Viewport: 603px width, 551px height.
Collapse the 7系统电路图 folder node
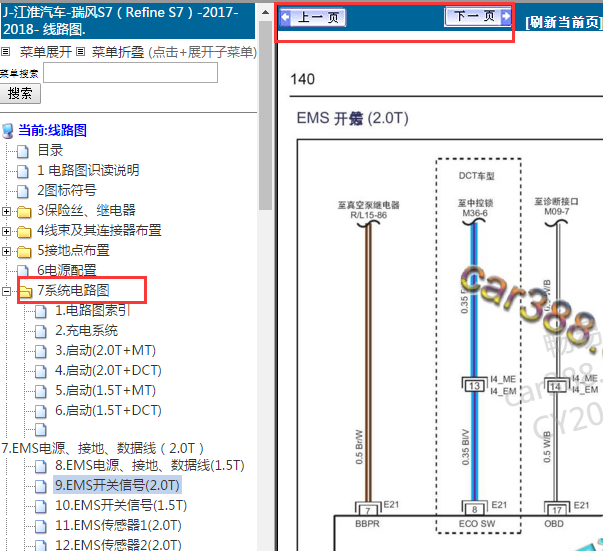[x=6, y=291]
